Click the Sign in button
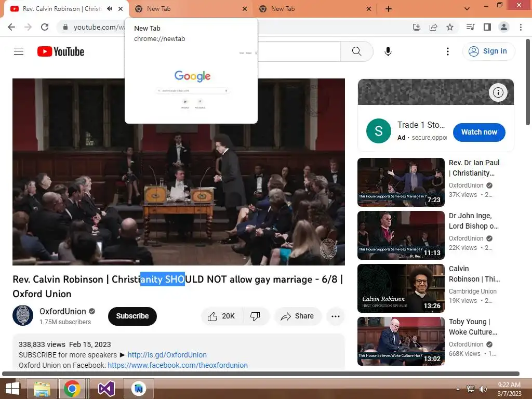The width and height of the screenshot is (532, 399). click(x=488, y=51)
